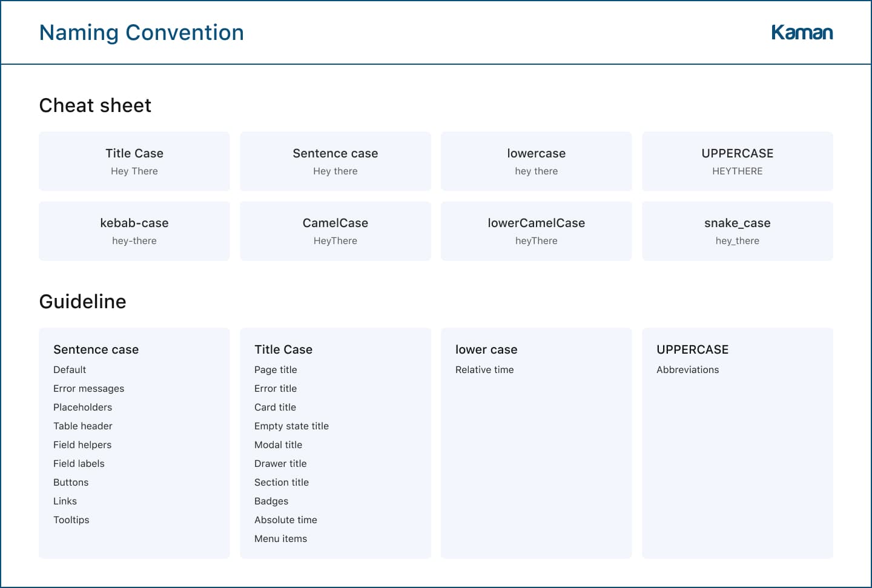Click the 'HEYTHERE' example text
Image resolution: width=872 pixels, height=588 pixels.
coord(738,171)
